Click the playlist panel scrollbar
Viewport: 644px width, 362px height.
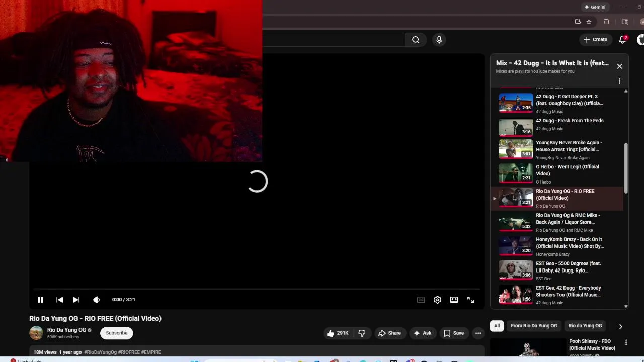pos(626,168)
